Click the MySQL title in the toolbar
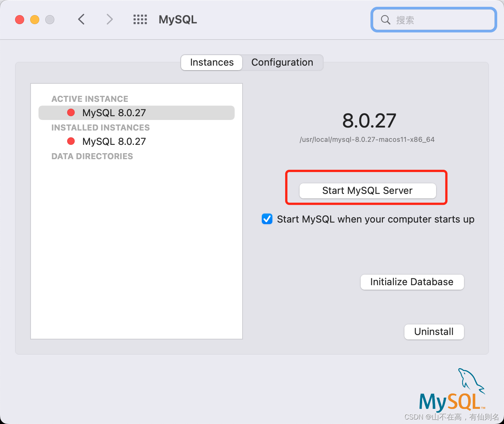504x424 pixels. 178,19
